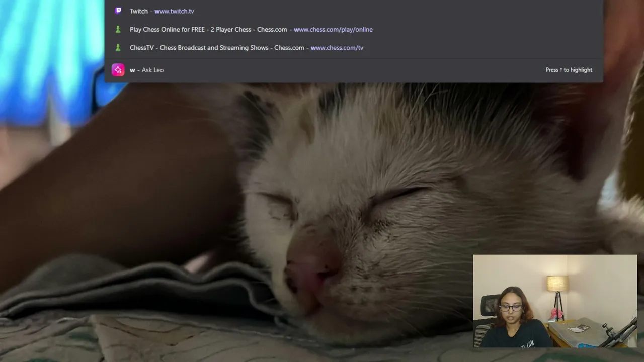Click the www.chess.com/play/online URL
Image resolution: width=644 pixels, height=362 pixels.
click(x=333, y=29)
